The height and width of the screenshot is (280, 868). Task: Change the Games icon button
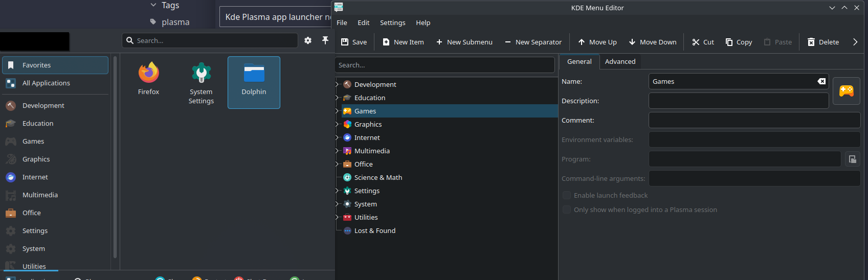point(847,91)
